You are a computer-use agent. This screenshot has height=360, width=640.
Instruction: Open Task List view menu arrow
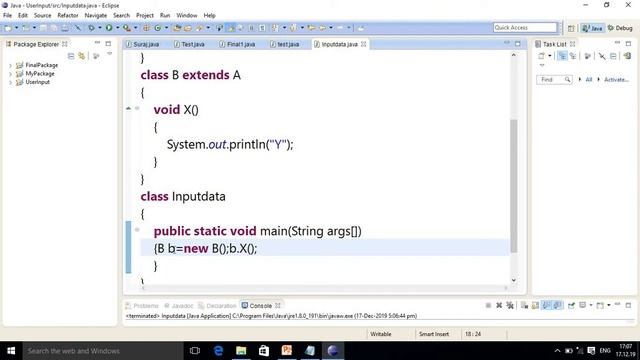[x=542, y=65]
